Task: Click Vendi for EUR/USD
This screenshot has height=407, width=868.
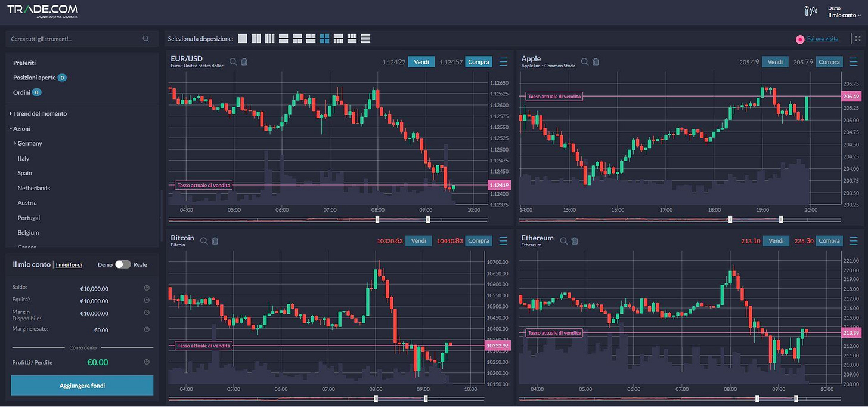Action: click(421, 61)
